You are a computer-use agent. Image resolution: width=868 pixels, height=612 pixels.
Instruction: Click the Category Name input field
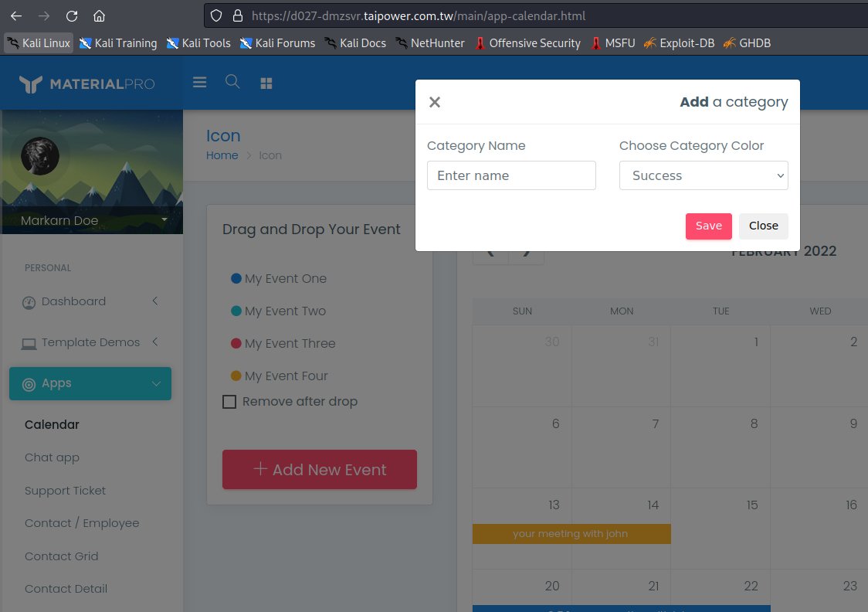click(511, 175)
